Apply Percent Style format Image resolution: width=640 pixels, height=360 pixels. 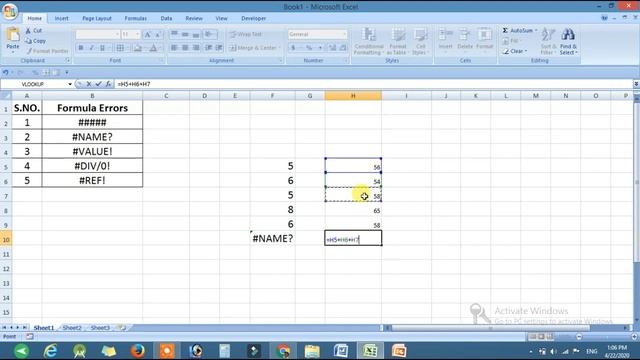pos(309,48)
